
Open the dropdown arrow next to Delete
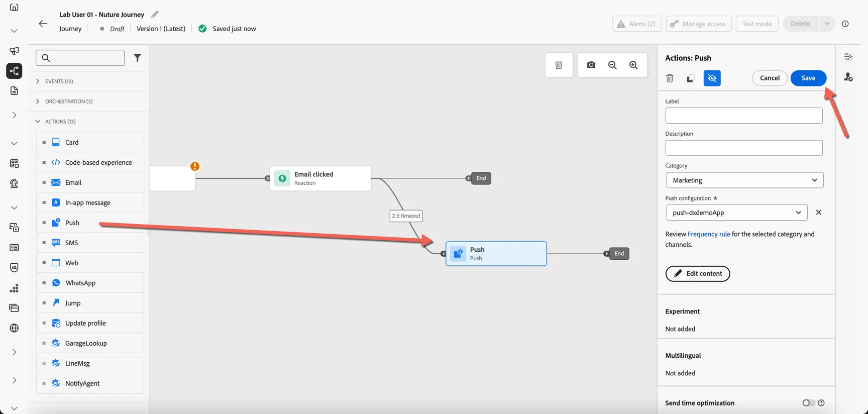pos(827,24)
